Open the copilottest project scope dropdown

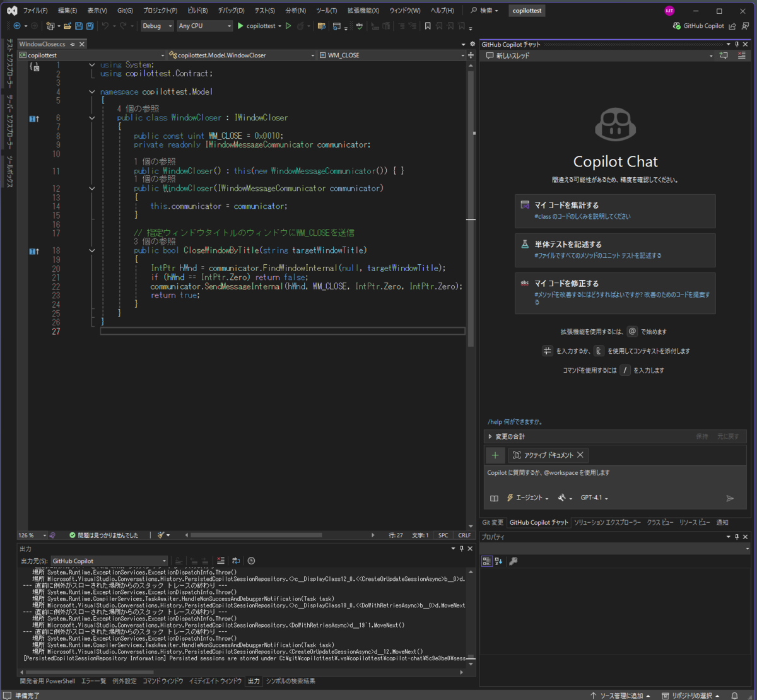[x=93, y=55]
